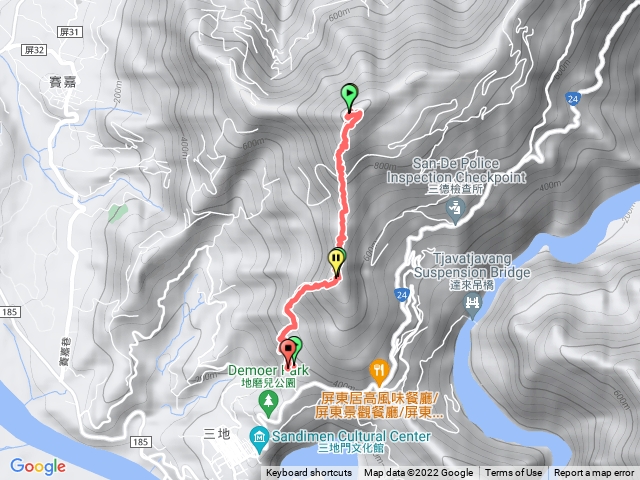
Task: Click the red recorded trail line
Action: point(342,192)
